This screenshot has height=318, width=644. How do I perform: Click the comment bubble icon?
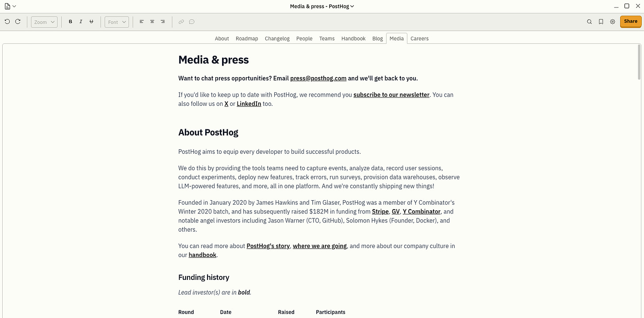(192, 22)
